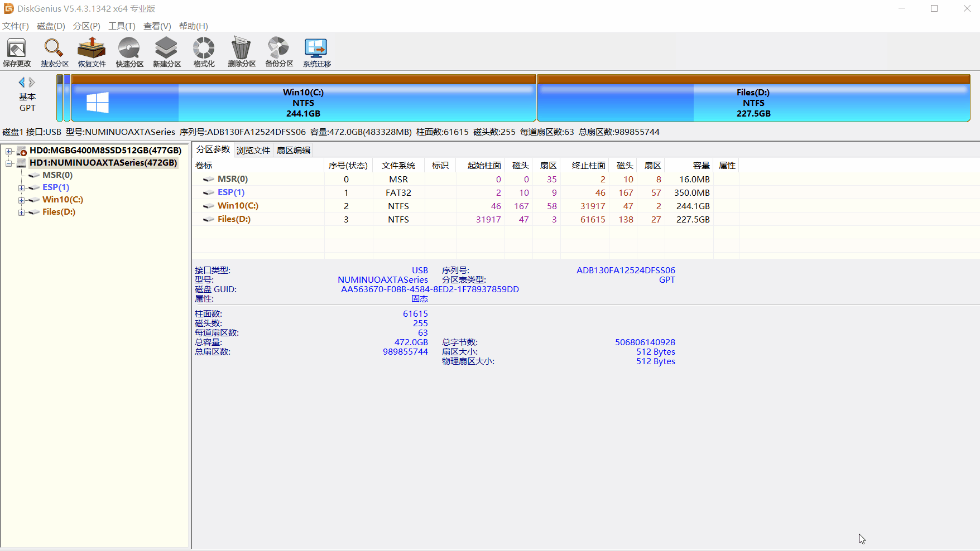Open the 工具(T) menu

(122, 26)
